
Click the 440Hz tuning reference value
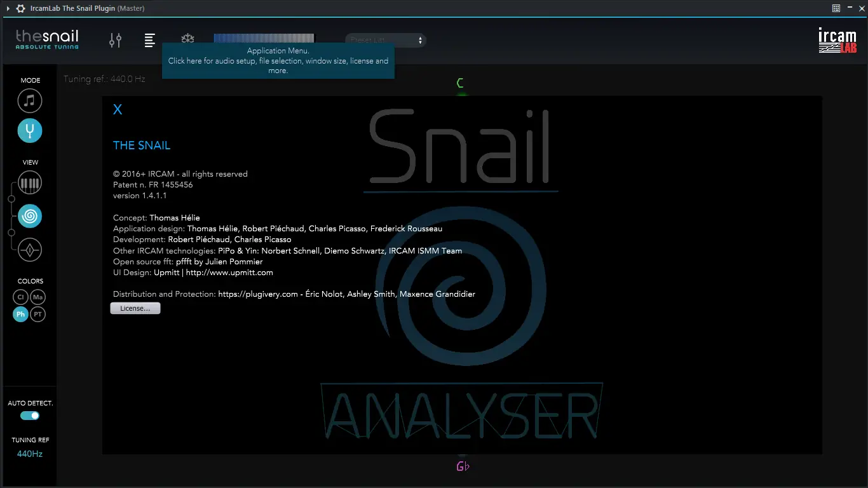pyautogui.click(x=30, y=454)
